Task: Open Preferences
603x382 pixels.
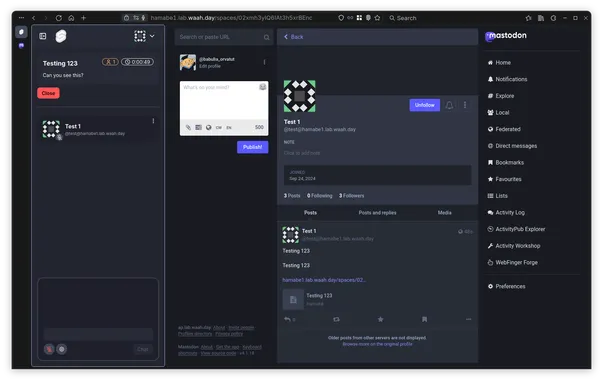Action: 506,287
